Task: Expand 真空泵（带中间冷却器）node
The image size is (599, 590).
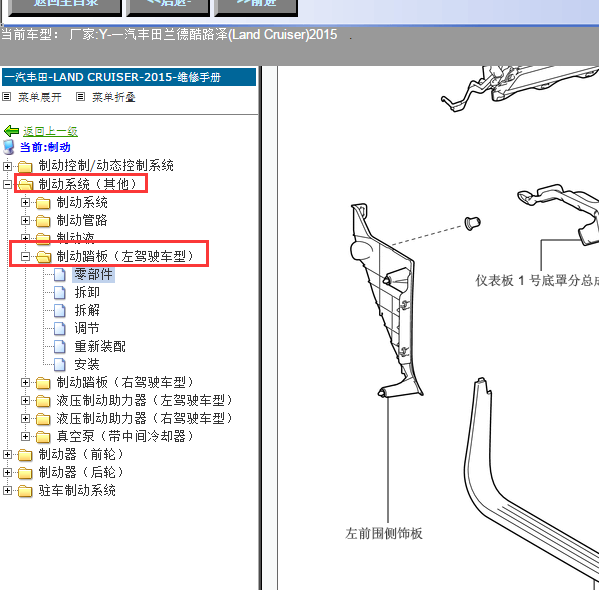Action: (25, 436)
